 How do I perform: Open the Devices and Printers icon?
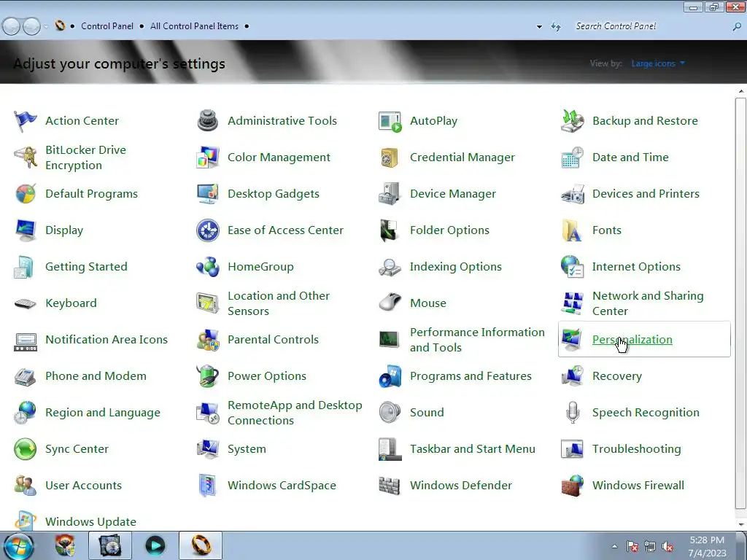[x=572, y=194]
